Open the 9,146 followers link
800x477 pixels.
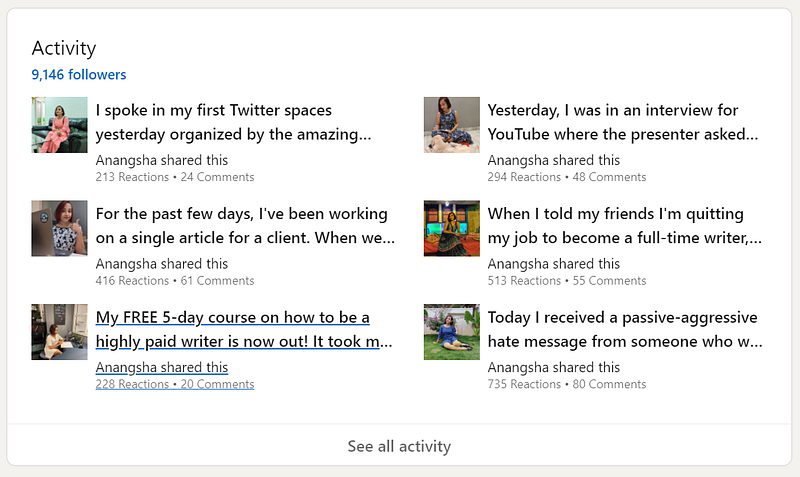coord(79,74)
